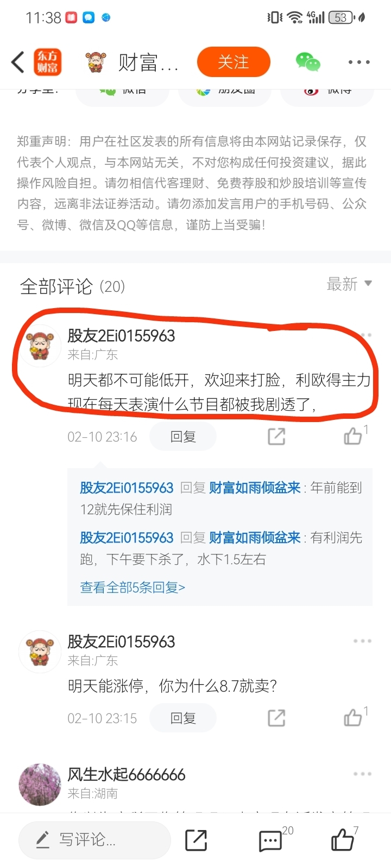The width and height of the screenshot is (391, 868).
Task: Share via the green WeChat icon in the header
Action: [x=308, y=62]
